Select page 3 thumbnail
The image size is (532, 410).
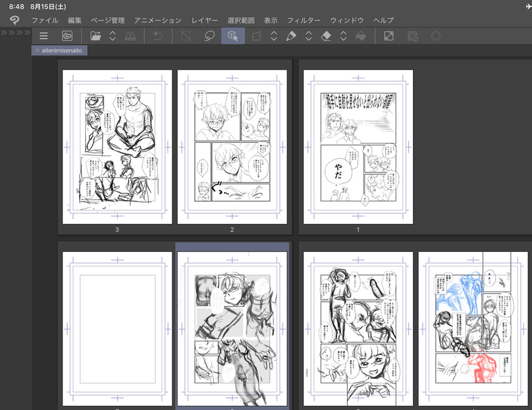coord(117,146)
